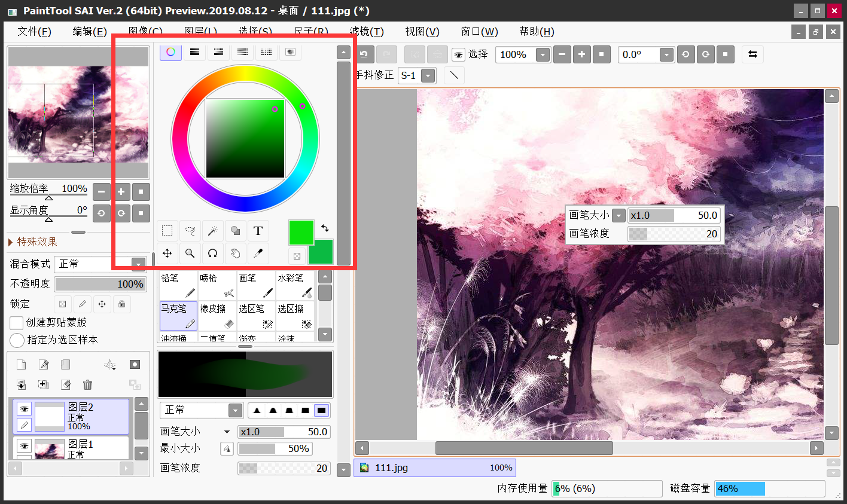This screenshot has width=847, height=504.
Task: Show the RGB slider panel icon
Action: pyautogui.click(x=194, y=52)
